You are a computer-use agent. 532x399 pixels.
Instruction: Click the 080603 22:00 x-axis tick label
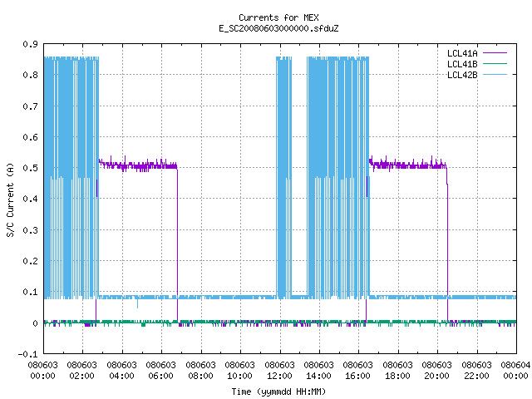476,371
